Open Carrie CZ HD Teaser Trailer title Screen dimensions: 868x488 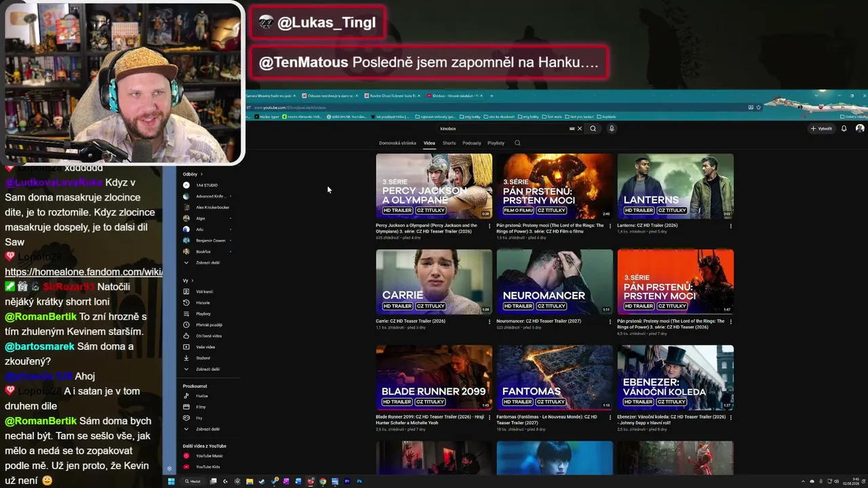pyautogui.click(x=411, y=321)
